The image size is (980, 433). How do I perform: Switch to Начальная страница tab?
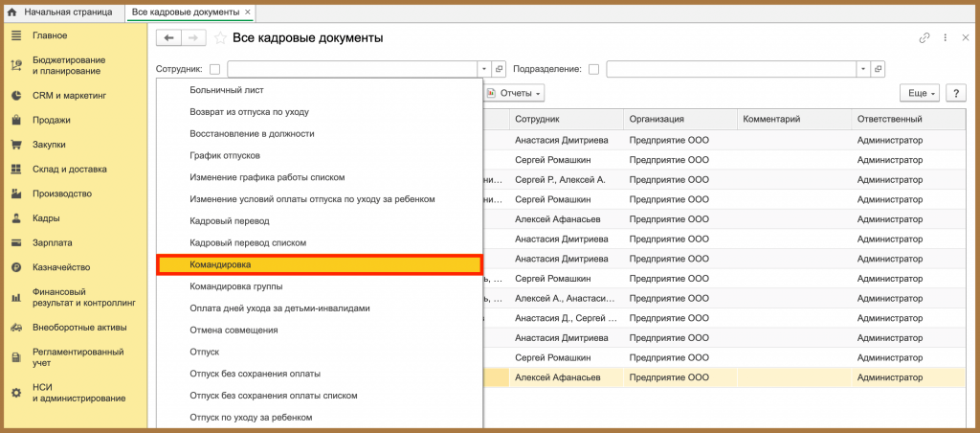pyautogui.click(x=60, y=12)
